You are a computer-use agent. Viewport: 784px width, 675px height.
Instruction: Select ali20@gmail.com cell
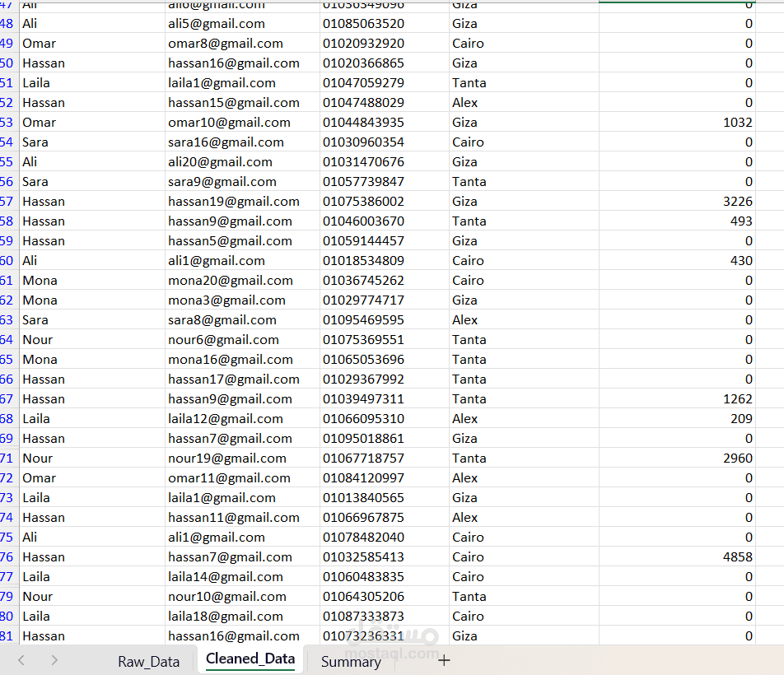[x=242, y=162]
